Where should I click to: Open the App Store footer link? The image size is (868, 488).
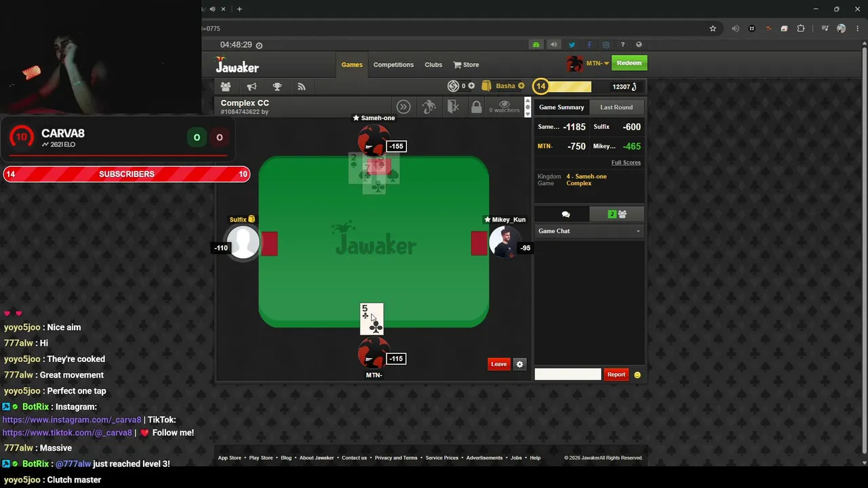point(229,458)
